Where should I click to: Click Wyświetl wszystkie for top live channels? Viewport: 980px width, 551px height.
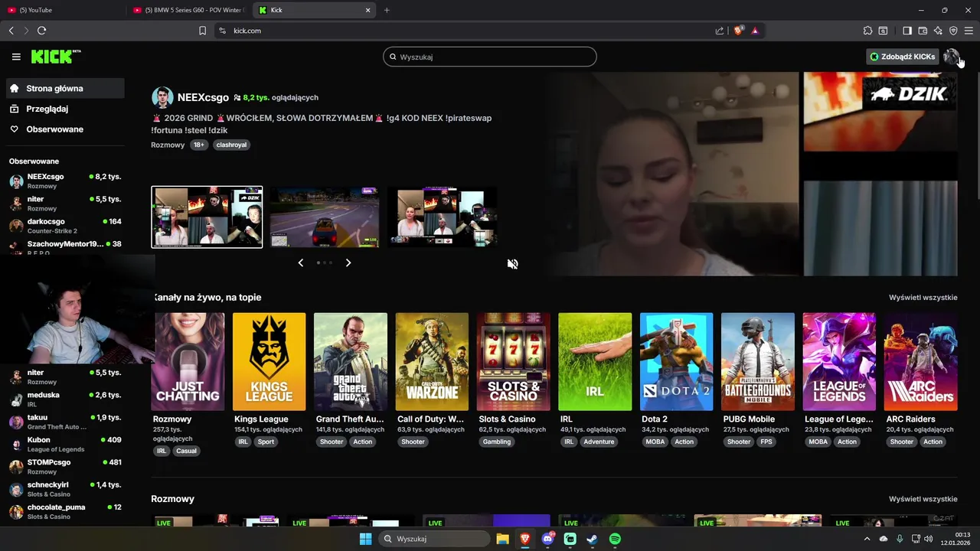coord(923,298)
